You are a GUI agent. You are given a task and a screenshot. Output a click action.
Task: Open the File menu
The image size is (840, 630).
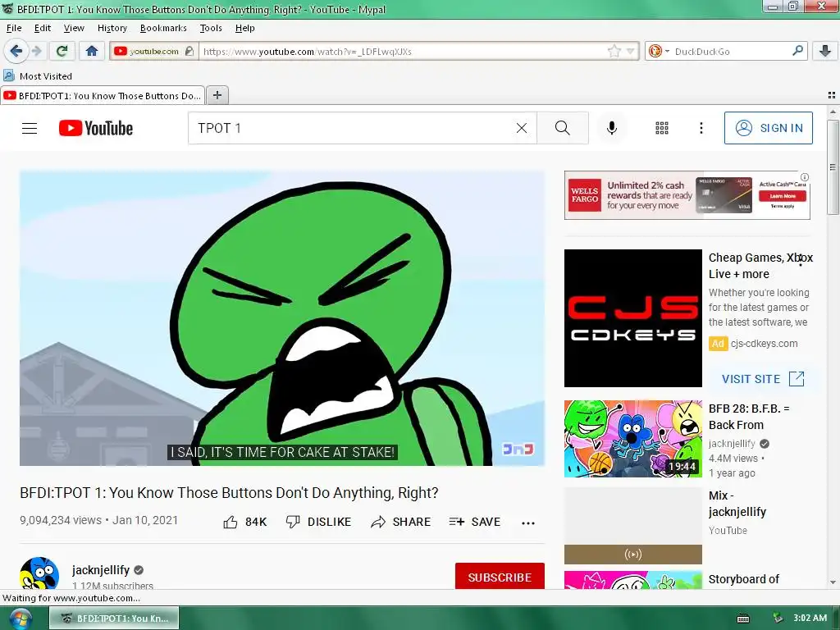(14, 28)
